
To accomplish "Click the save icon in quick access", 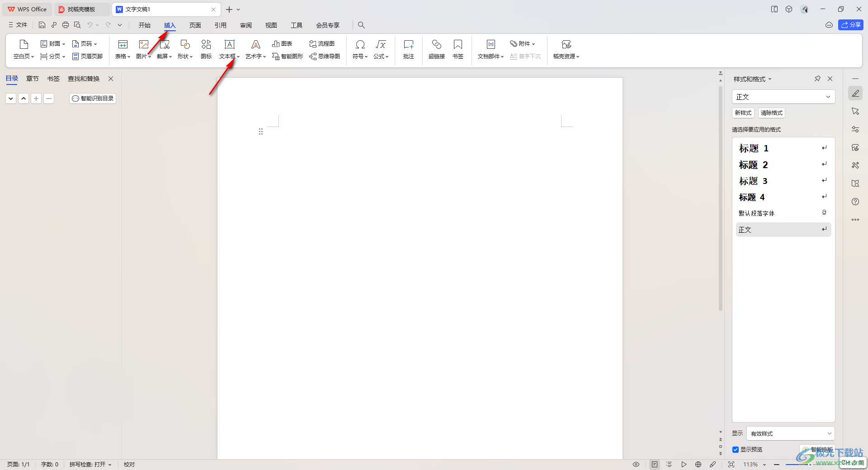I will (42, 25).
